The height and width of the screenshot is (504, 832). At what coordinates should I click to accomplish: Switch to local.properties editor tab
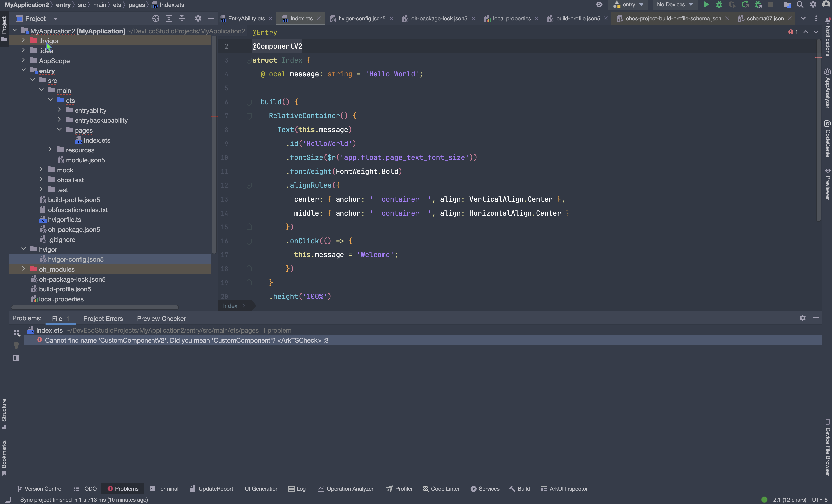coord(512,19)
